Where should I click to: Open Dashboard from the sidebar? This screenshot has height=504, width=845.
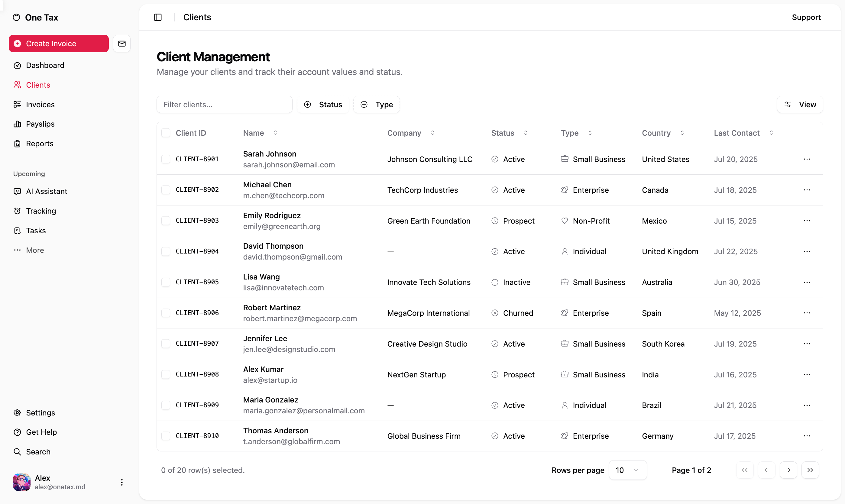pyautogui.click(x=45, y=65)
